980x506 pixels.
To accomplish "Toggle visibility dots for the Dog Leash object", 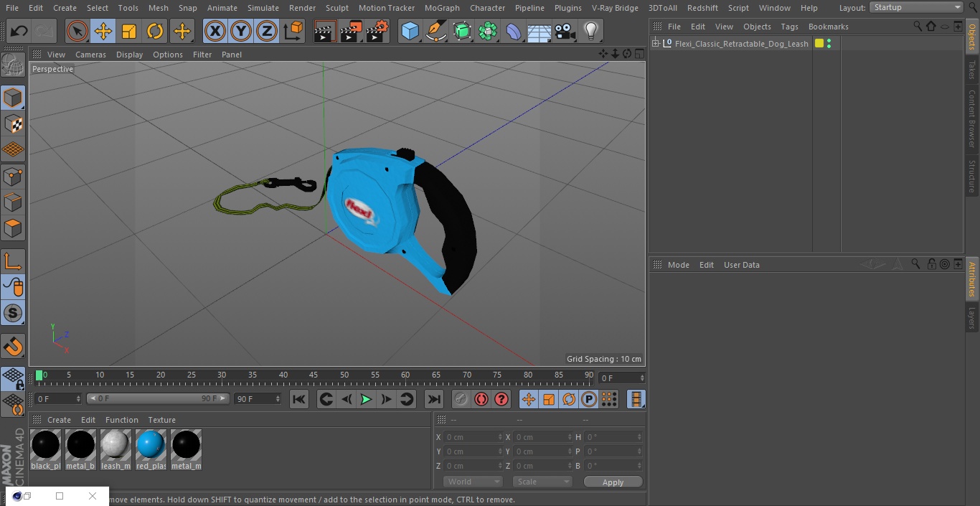I will coord(829,44).
